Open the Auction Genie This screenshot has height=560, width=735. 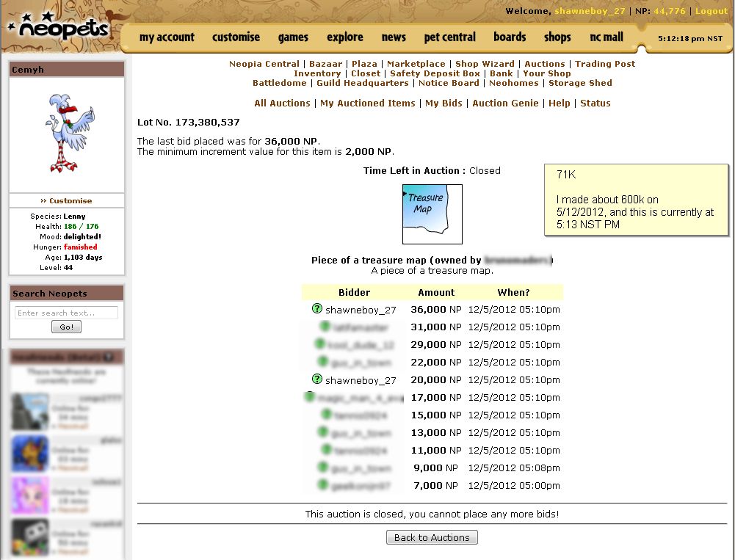click(x=505, y=103)
